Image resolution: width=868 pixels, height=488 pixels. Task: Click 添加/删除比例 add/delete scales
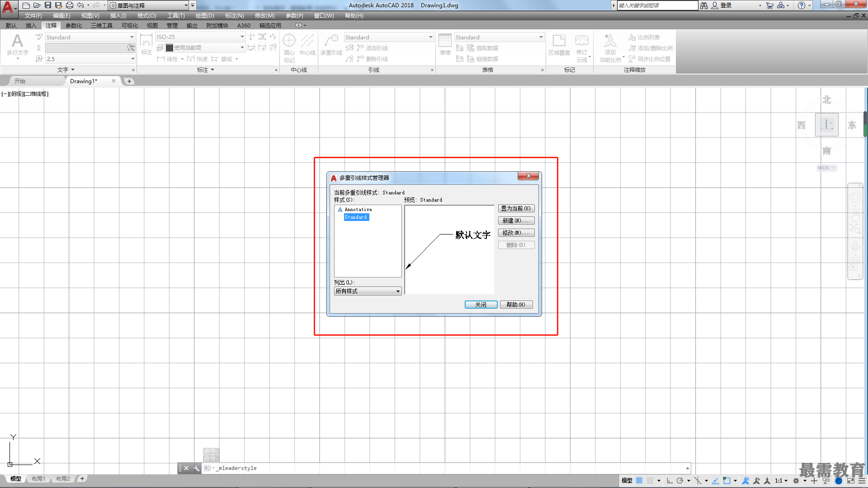(x=651, y=48)
